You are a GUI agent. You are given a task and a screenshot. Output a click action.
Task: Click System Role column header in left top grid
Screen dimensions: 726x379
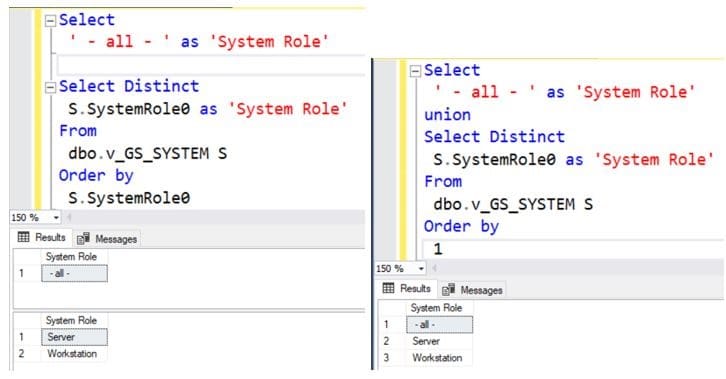pos(75,257)
